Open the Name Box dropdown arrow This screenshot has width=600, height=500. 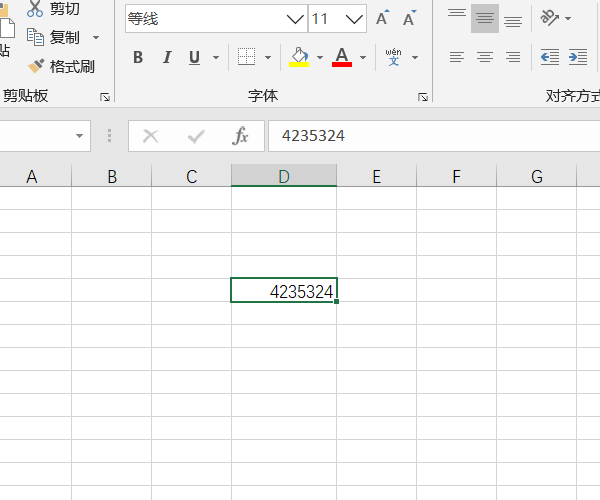point(79,136)
